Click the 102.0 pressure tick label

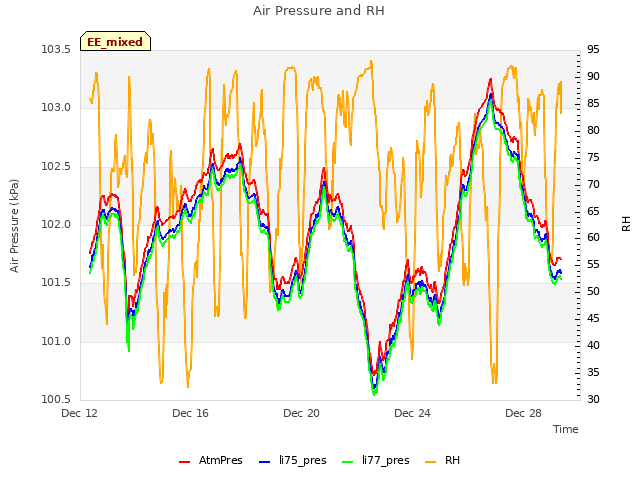(x=56, y=224)
